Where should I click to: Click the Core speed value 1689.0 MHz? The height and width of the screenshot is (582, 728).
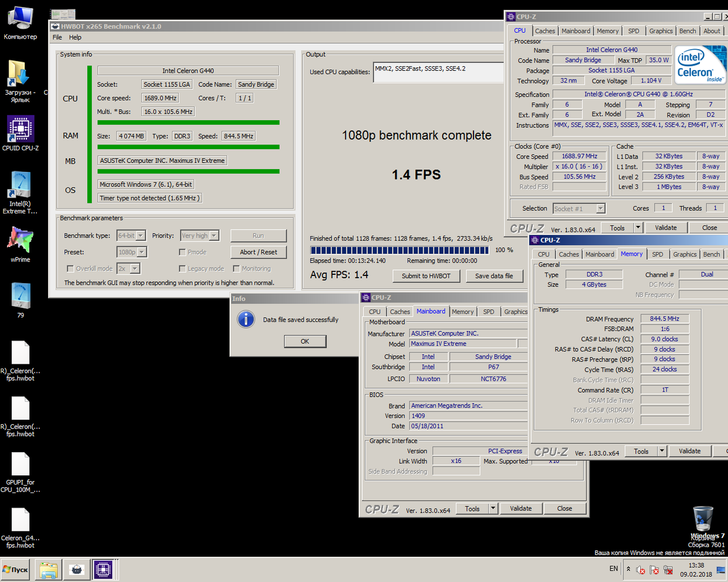tap(160, 98)
